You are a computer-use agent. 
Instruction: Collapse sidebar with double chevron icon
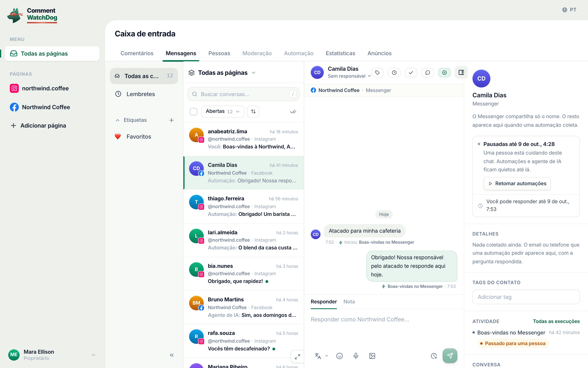tap(172, 355)
